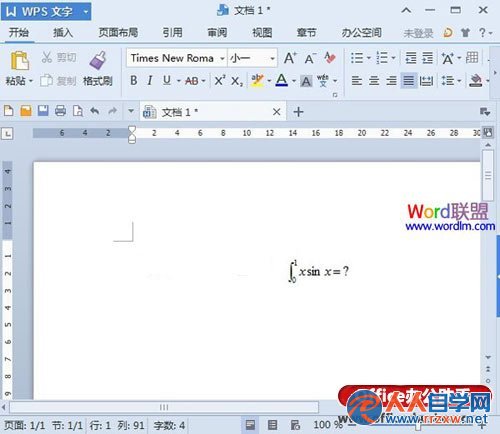Click the Paste clipboard icon
This screenshot has height=434, width=500.
pos(19,60)
